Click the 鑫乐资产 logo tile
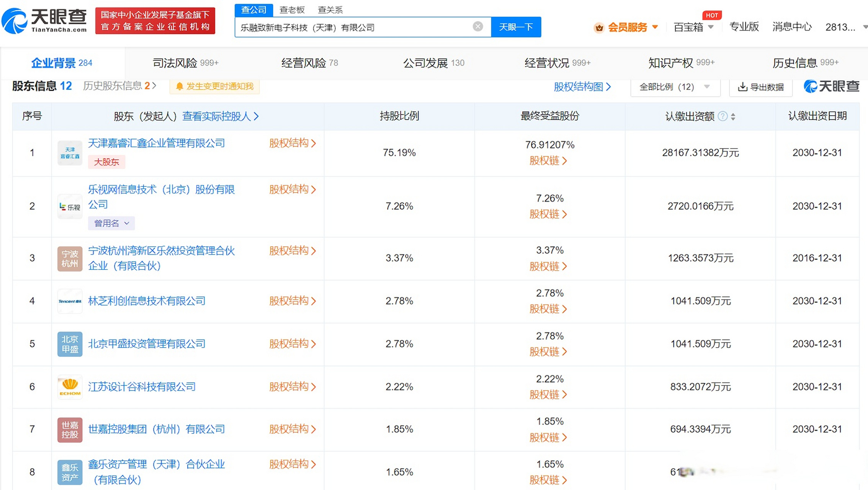The width and height of the screenshot is (868, 490). coord(70,472)
